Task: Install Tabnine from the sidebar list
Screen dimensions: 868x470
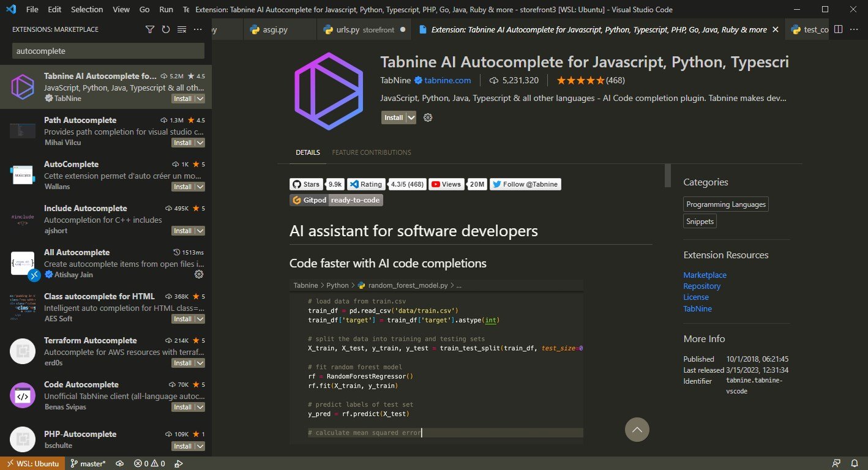Action: click(x=182, y=99)
